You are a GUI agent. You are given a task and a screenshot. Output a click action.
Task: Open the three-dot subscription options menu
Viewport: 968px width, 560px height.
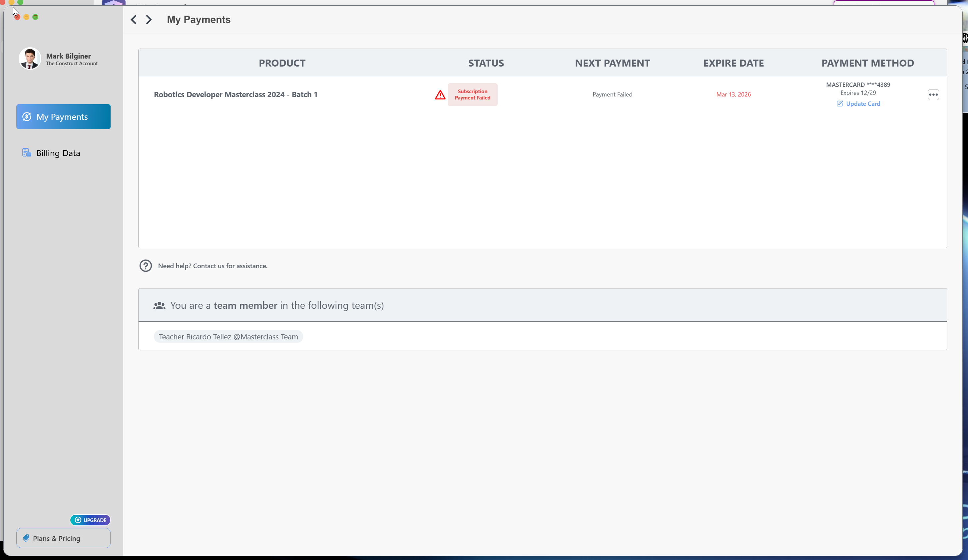click(x=933, y=95)
